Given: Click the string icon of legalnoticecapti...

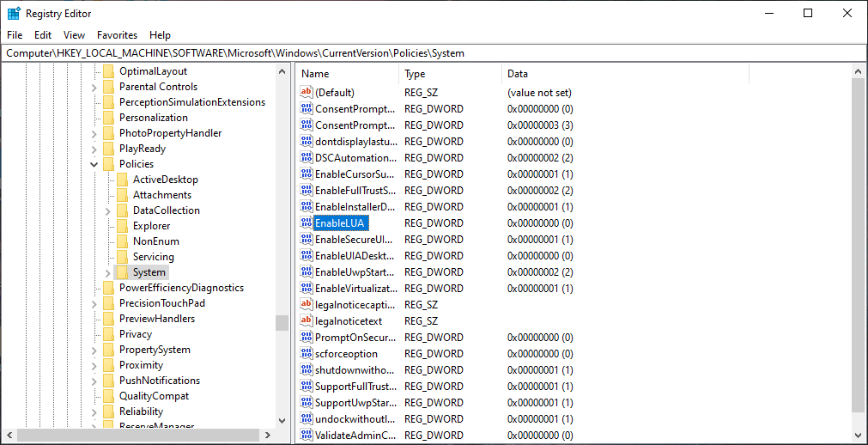Looking at the screenshot, I should pos(307,304).
